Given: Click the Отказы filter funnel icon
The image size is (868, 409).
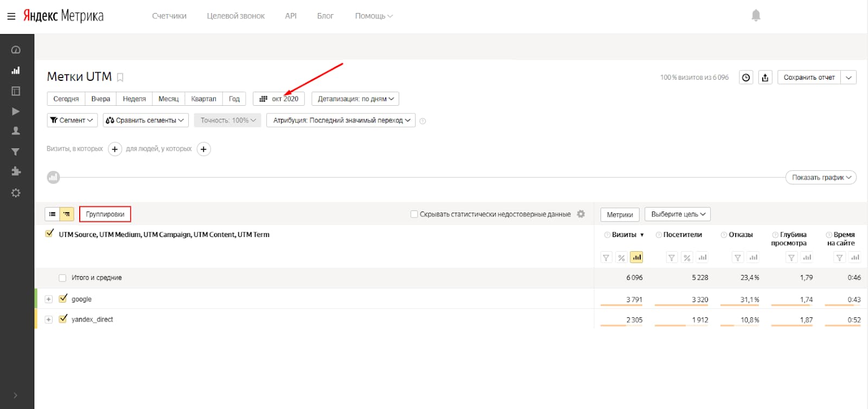Looking at the screenshot, I should [x=737, y=258].
